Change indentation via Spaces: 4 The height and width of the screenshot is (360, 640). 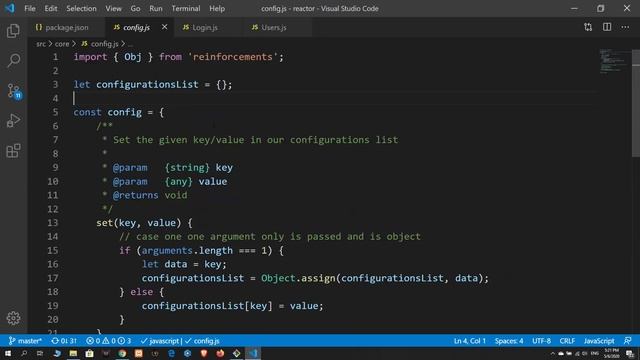pyautogui.click(x=509, y=341)
